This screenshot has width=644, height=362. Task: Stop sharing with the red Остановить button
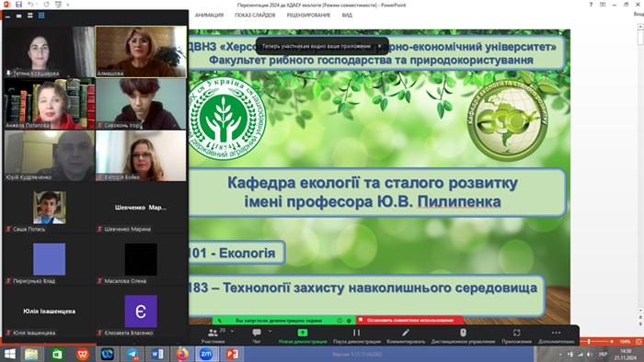(x=409, y=320)
